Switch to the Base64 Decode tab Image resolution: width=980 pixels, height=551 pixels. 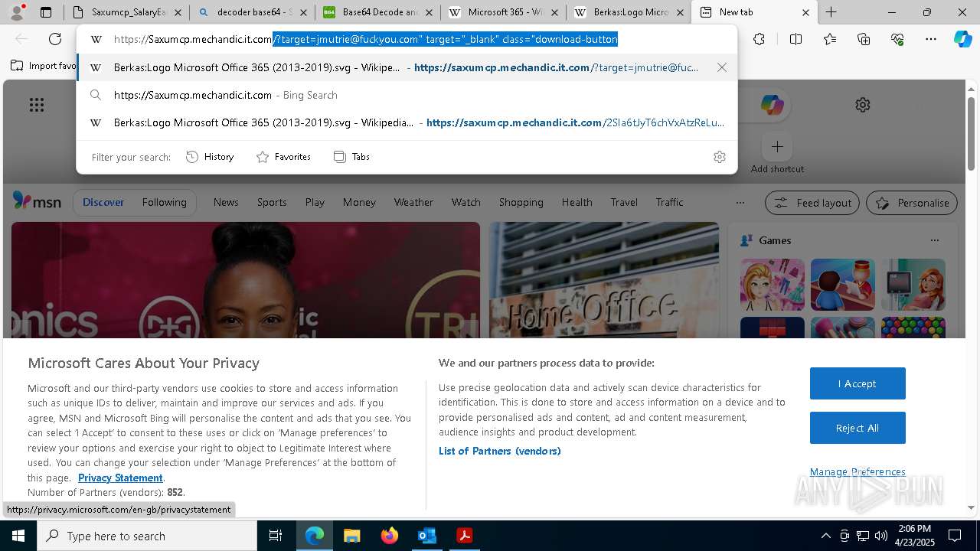click(377, 12)
